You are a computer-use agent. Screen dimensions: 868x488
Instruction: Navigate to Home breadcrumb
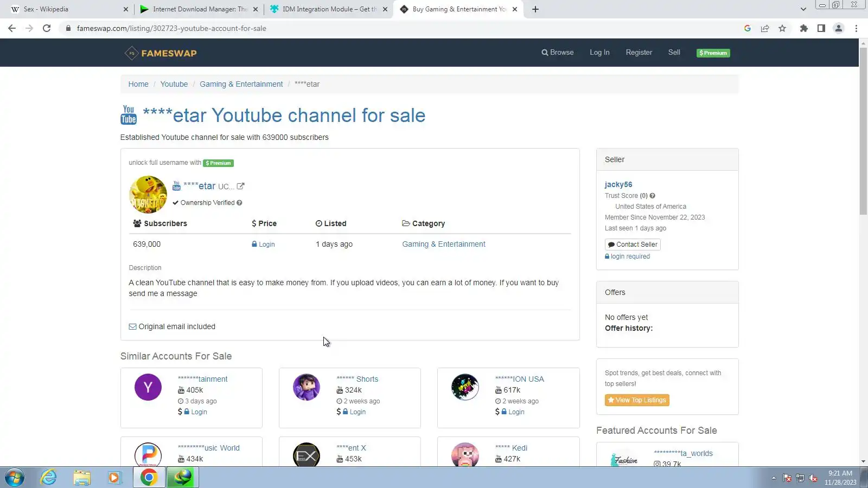138,84
